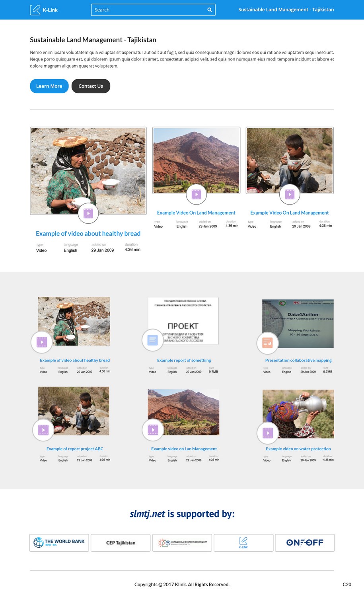The height and width of the screenshot is (597, 364).
Task: Open video icon on healthy bread feature
Action: point(88,213)
